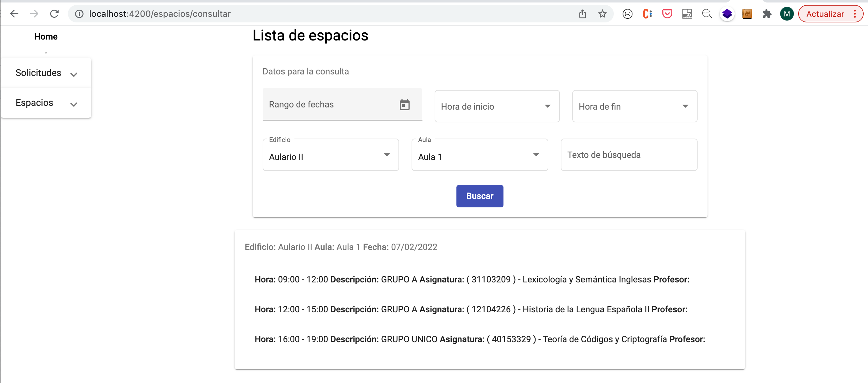This screenshot has width=868, height=383.
Task: Click the browser back arrow
Action: click(x=14, y=14)
